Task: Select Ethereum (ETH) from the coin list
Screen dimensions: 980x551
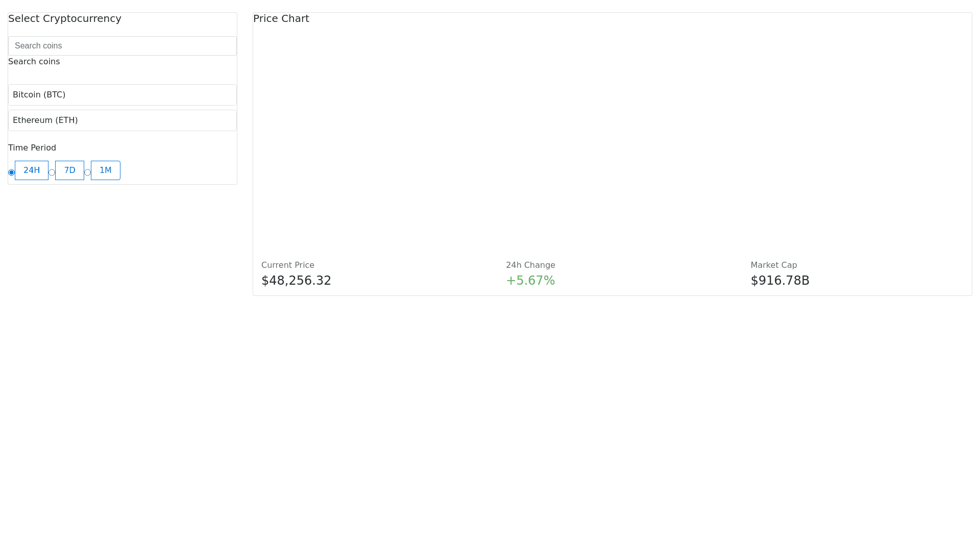Action: point(122,120)
